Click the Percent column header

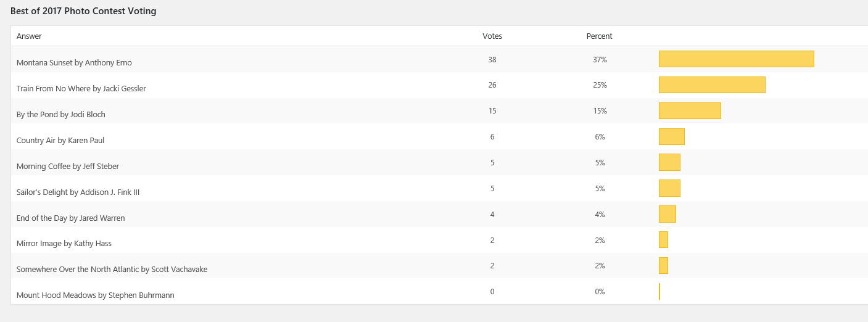tap(599, 36)
